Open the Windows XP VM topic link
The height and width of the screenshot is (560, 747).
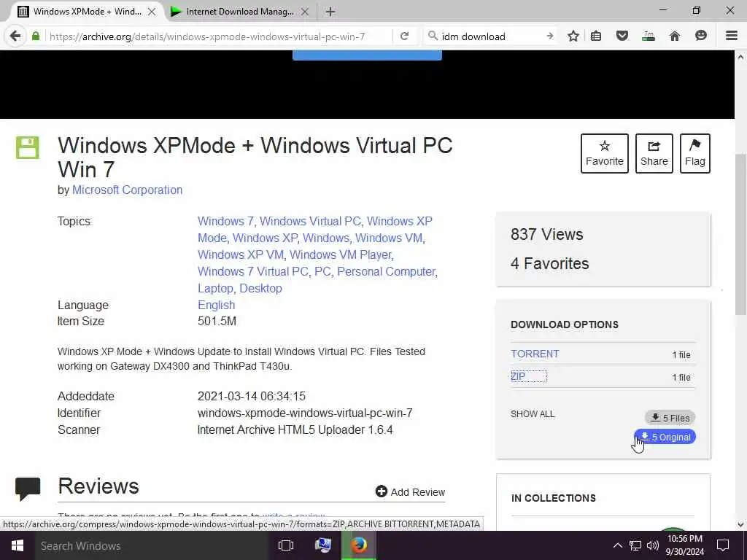pyautogui.click(x=241, y=254)
